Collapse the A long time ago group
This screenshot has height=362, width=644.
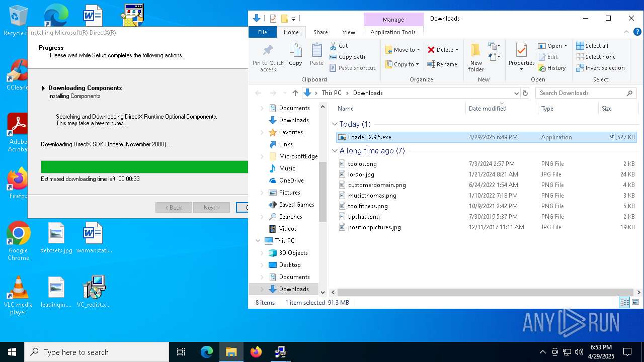pyautogui.click(x=335, y=151)
